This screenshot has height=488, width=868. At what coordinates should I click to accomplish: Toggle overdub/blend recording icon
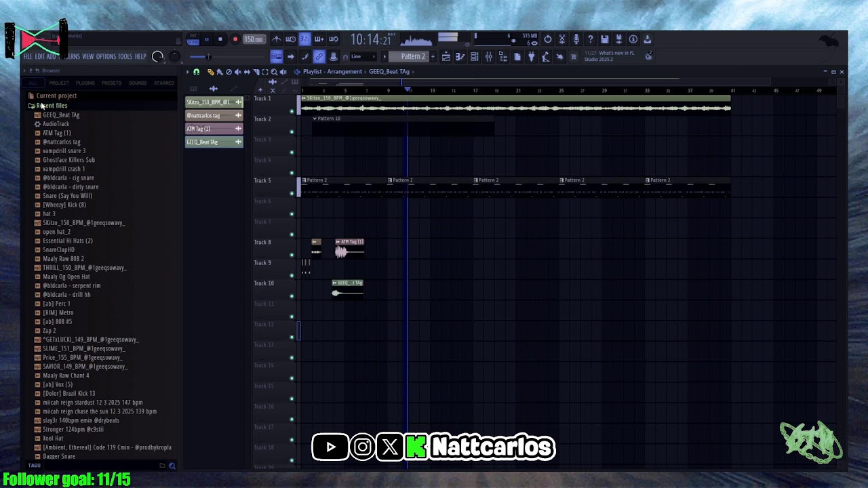tap(319, 39)
